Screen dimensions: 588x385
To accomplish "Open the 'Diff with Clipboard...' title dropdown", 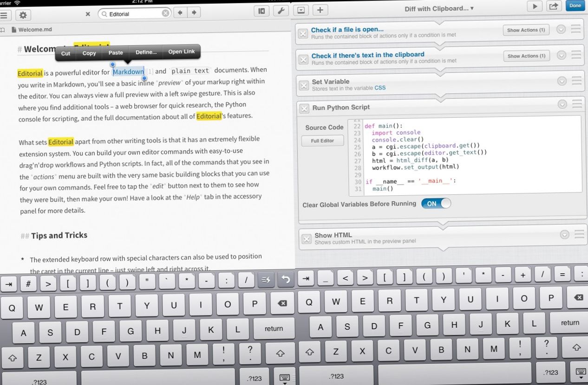I will click(439, 8).
